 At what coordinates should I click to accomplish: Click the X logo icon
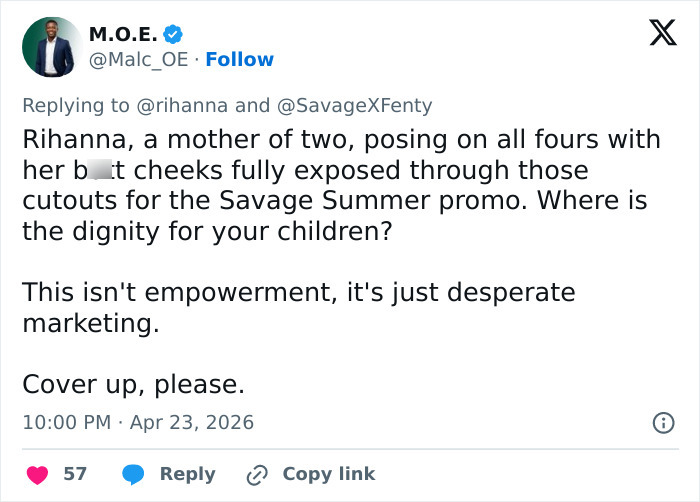656,33
